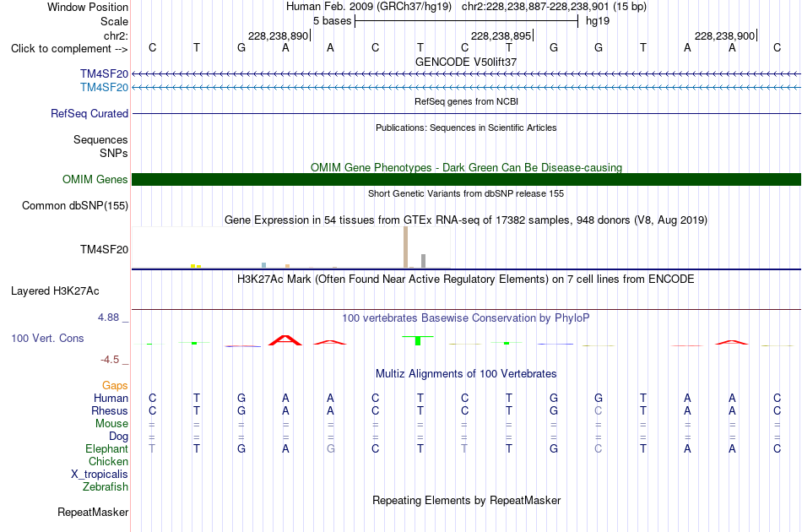Screen dimensions: 802x532
Task: Click 'Multiz Alignments of 100 Vertebrates' title
Action: pos(466,374)
